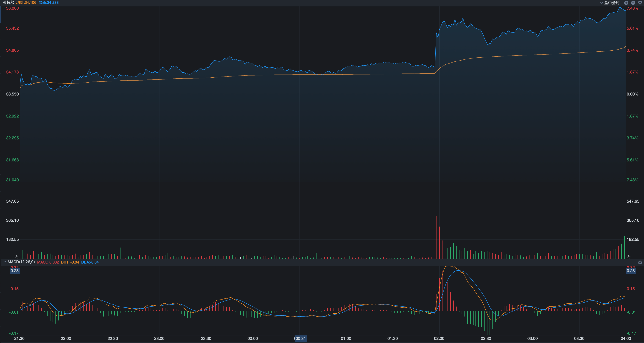
Task: Click the 0.28 highlighted left MACD axis value
Action: 14,271
